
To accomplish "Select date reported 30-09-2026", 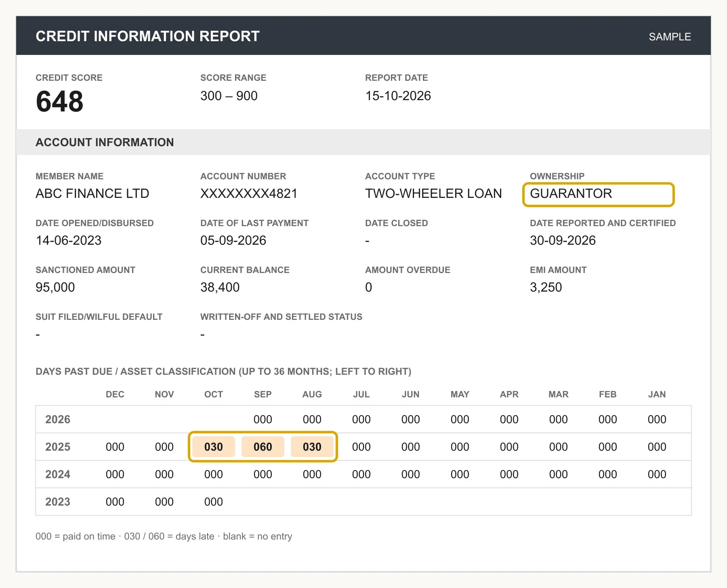I will 563,240.
